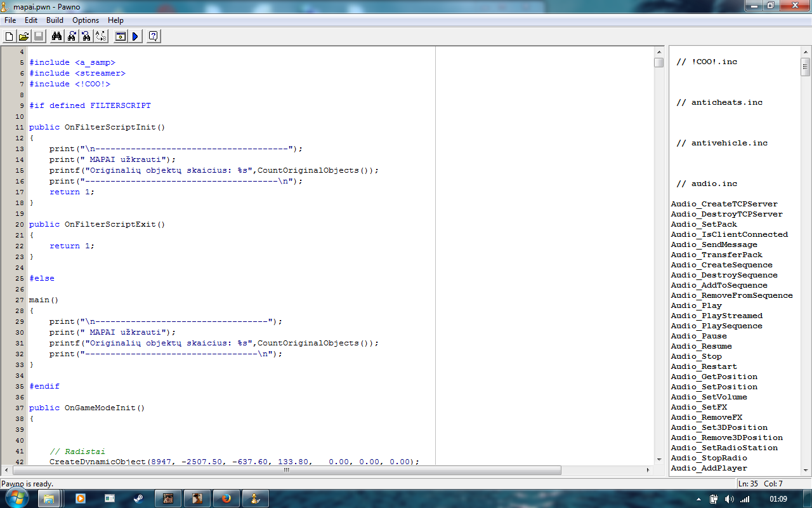Show hidden tray icons arrow

[698, 499]
